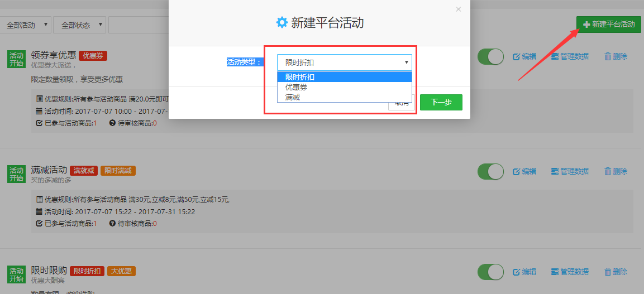The height and width of the screenshot is (294, 644).
Task: Click the search input field beside filters
Action: [139, 25]
